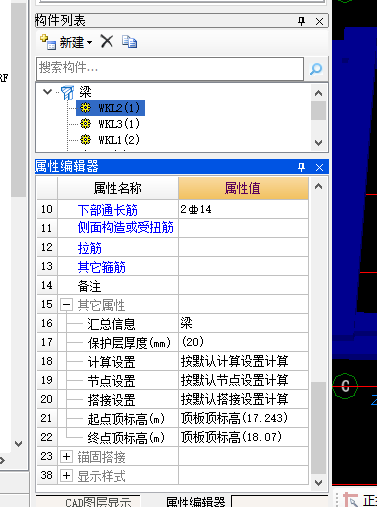The image size is (377, 507).
Task: Click the 其它箍筋 value cell
Action: (243, 266)
